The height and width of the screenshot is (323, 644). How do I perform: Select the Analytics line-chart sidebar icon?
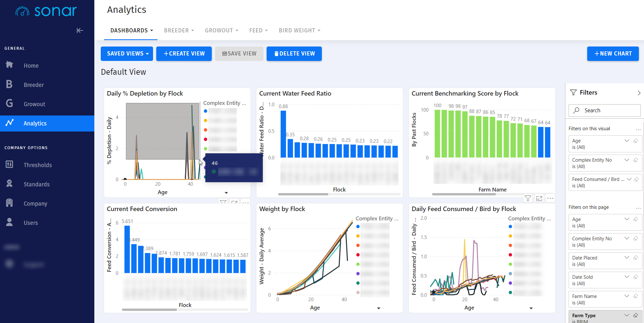[x=9, y=123]
